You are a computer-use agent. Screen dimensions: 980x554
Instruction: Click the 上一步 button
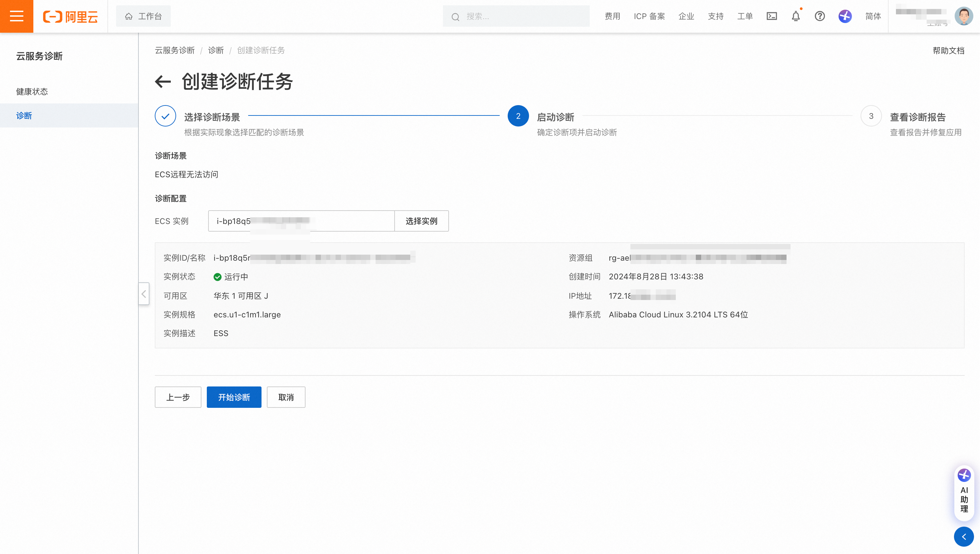[x=178, y=397]
